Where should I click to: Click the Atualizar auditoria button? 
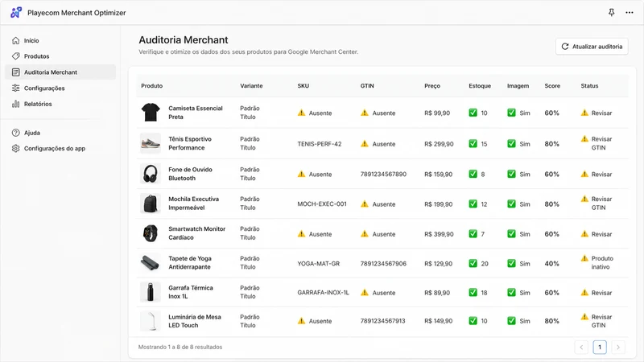[592, 47]
